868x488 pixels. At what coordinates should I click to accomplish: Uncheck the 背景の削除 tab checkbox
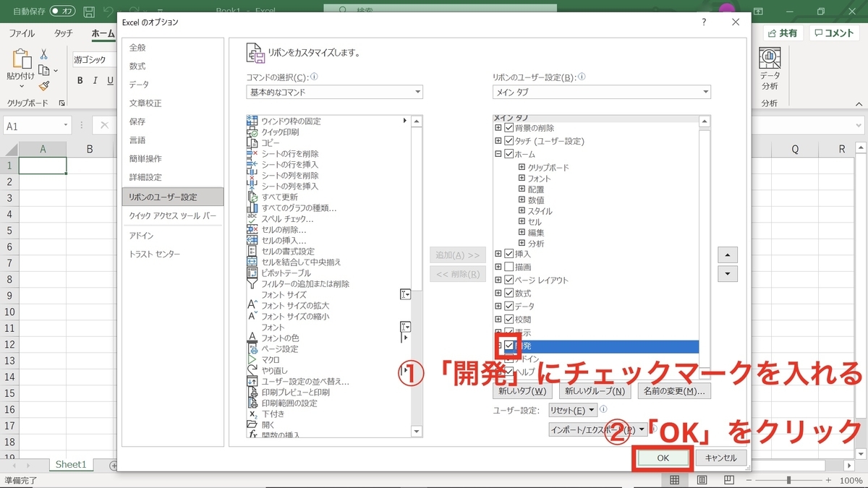click(x=509, y=128)
